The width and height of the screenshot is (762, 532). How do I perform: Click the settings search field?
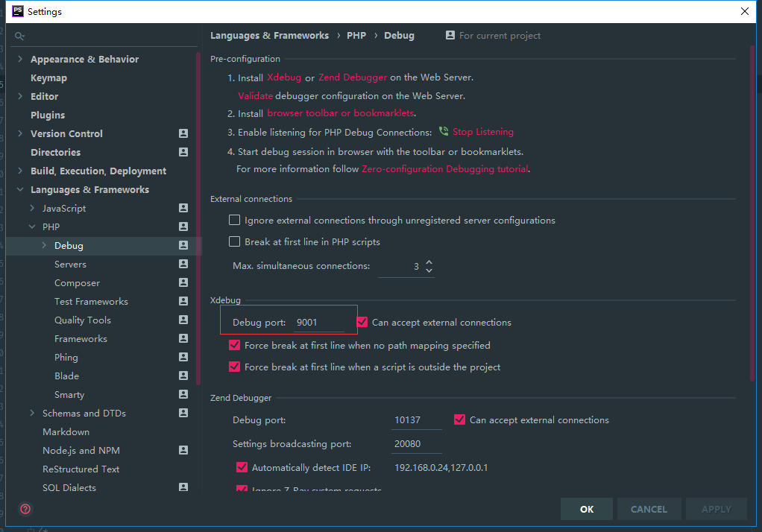[x=105, y=36]
